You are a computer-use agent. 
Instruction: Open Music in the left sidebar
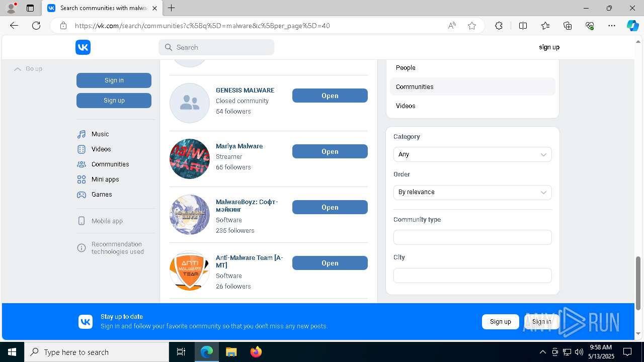[100, 134]
